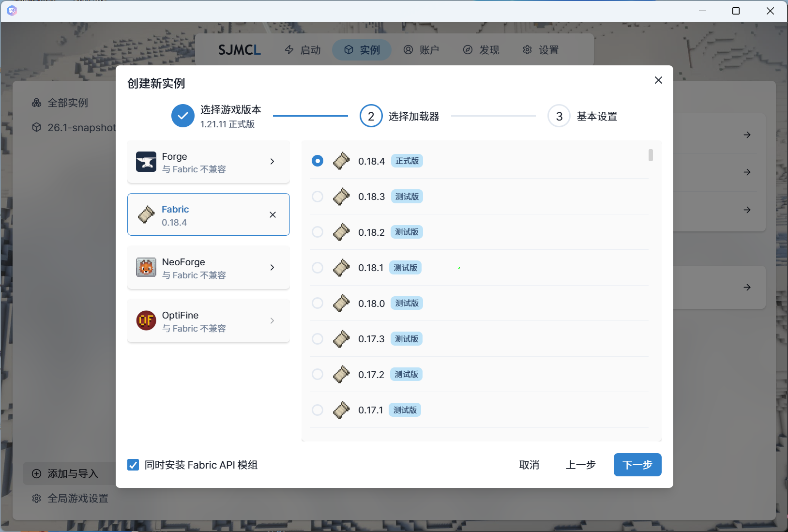The width and height of the screenshot is (788, 532).
Task: Click the OptiFine OF logo icon
Action: click(146, 320)
